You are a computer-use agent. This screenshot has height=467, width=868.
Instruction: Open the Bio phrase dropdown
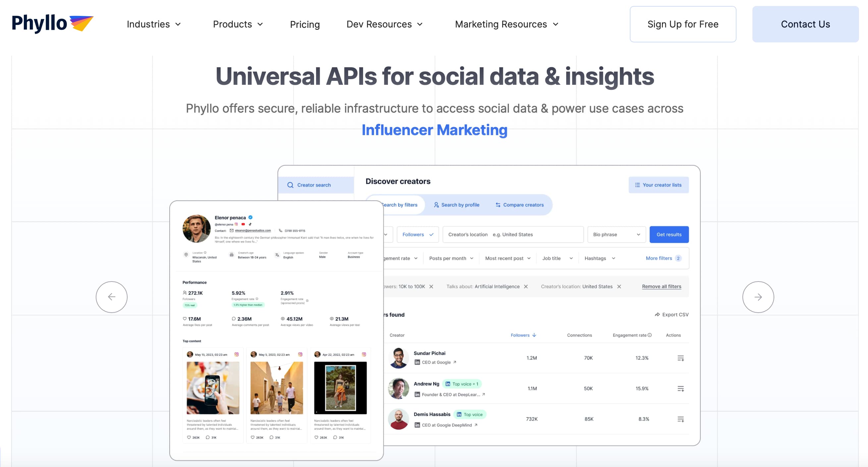[617, 234]
